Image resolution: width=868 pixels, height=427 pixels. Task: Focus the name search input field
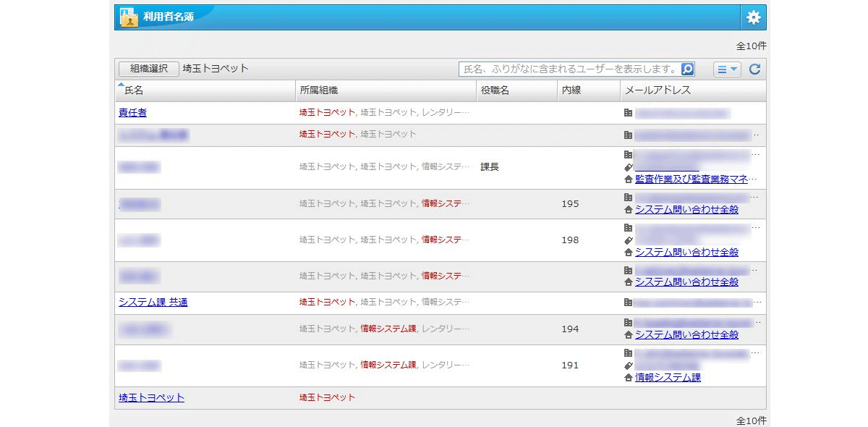pos(569,69)
